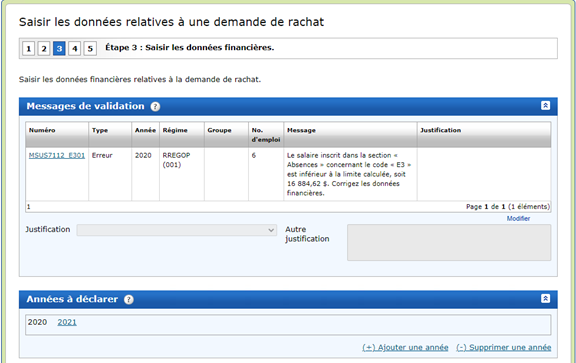Collapse the Messages de validation panel
Image resolution: width=576 pixels, height=363 pixels.
point(545,105)
